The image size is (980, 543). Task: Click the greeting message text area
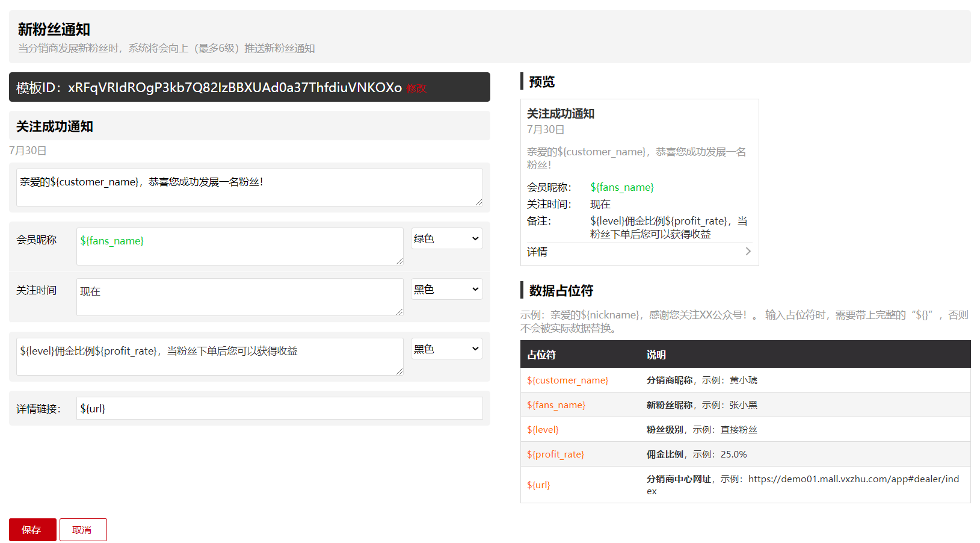249,187
